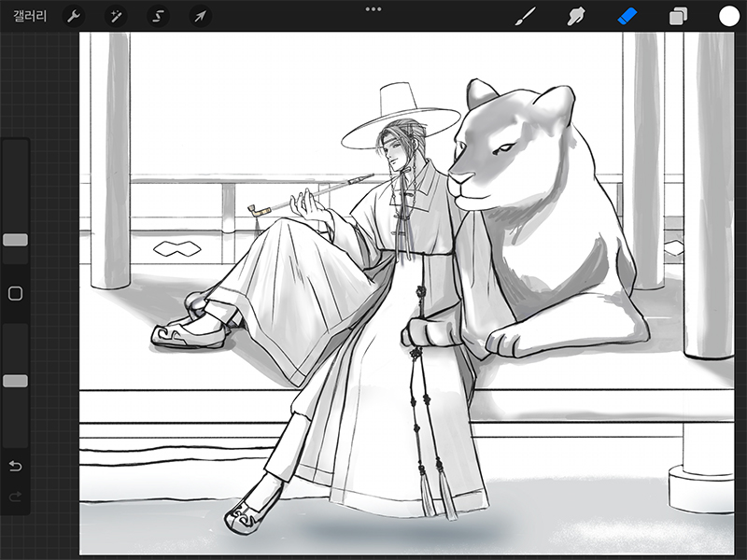The width and height of the screenshot is (747, 560).
Task: Activate the Transform arrow tool
Action: (x=200, y=16)
